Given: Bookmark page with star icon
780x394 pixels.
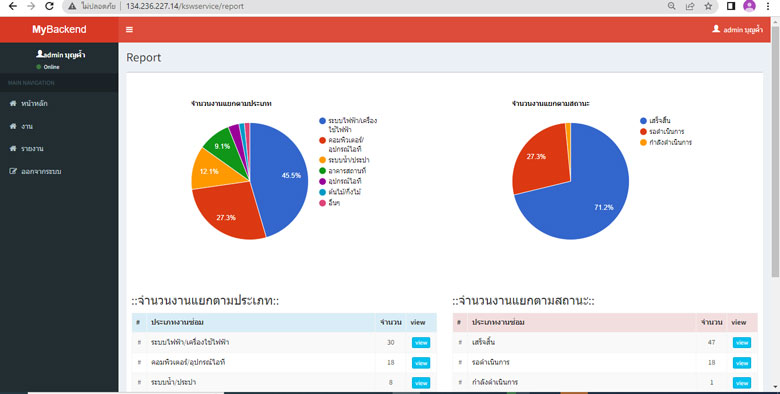Looking at the screenshot, I should [x=708, y=6].
